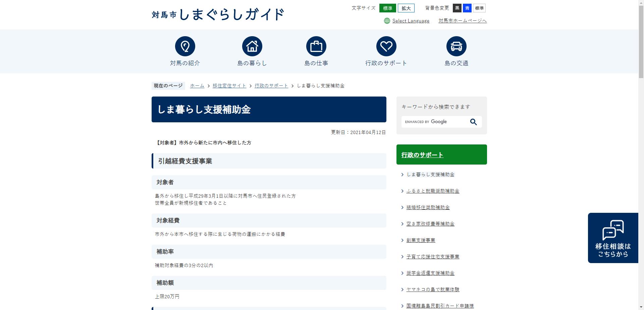
Task: Follow the 対馬市ホームページへ link
Action: [x=462, y=20]
